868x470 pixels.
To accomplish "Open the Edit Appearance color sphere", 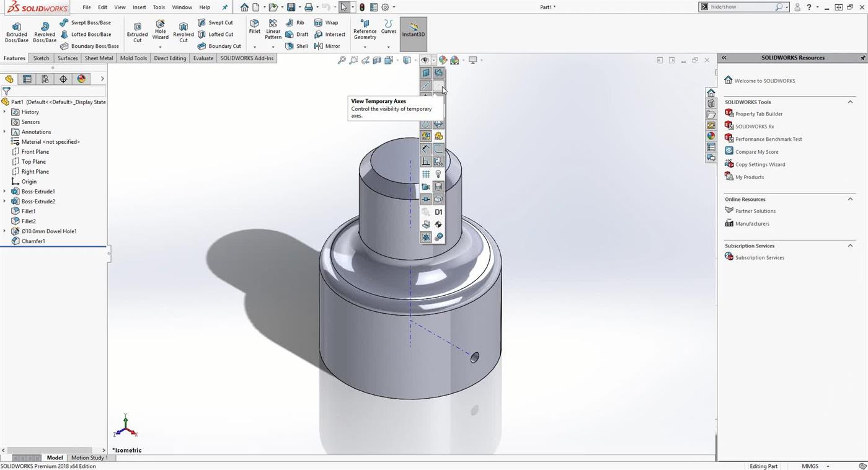I will (443, 60).
